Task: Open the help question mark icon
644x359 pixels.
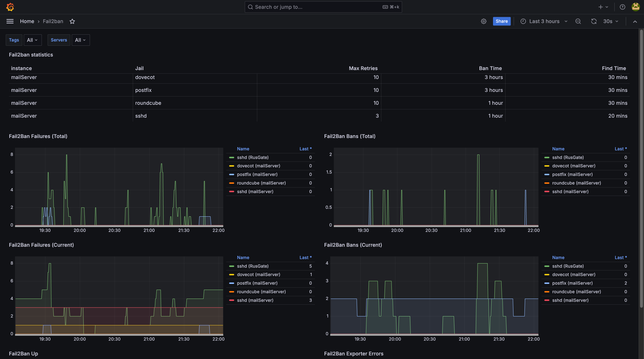Action: point(623,7)
